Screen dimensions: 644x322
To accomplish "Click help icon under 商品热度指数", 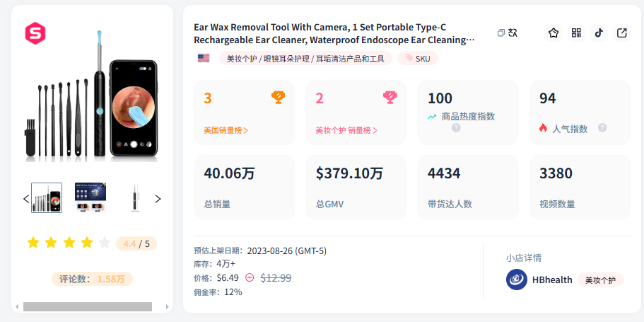I will (x=456, y=128).
